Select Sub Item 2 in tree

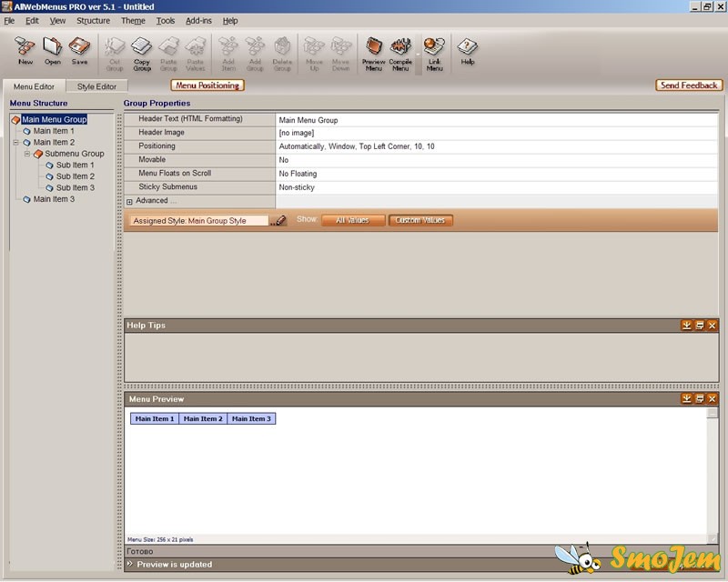point(76,176)
